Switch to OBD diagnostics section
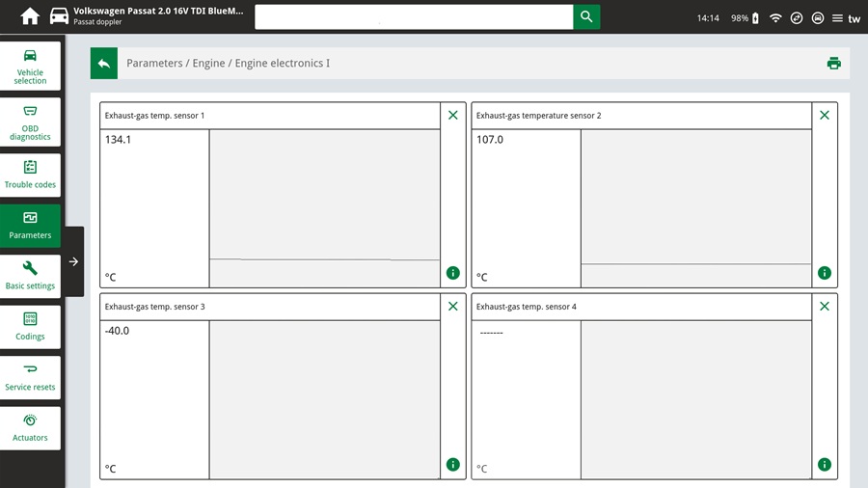 click(30, 122)
